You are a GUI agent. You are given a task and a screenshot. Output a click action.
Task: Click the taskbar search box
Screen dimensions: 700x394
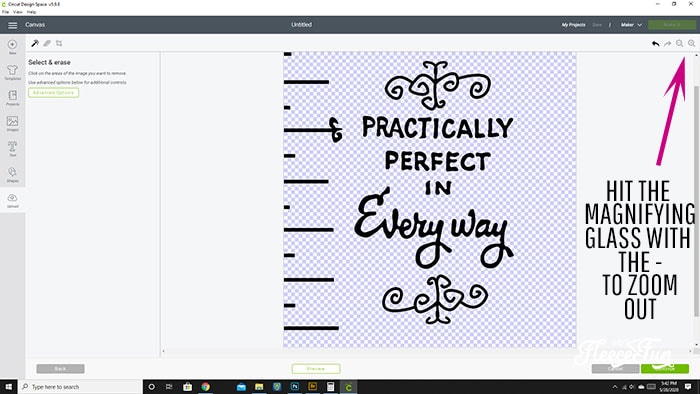(80, 386)
